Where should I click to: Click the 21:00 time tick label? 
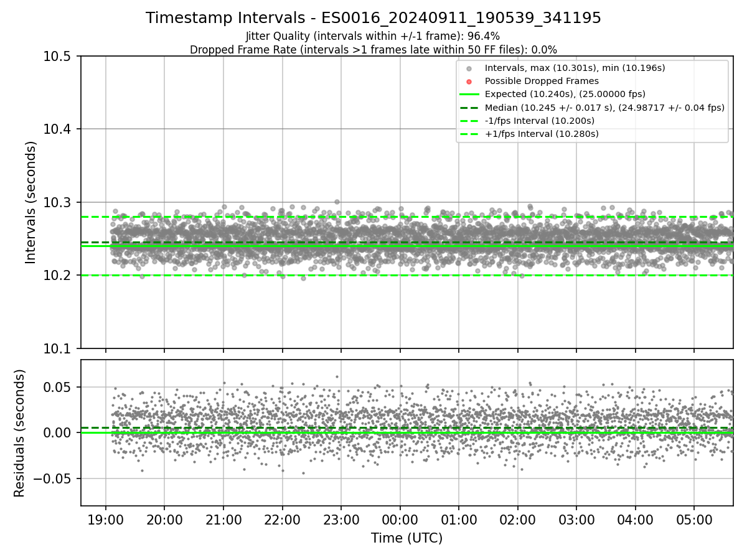coord(223,520)
